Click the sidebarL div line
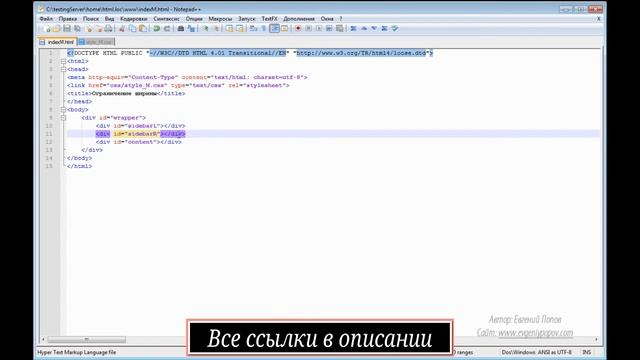Viewport: 640px width, 360px height. [140, 126]
